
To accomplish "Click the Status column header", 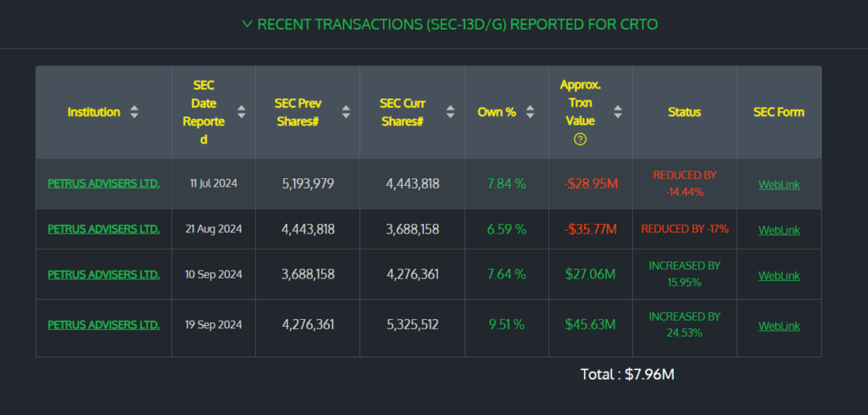I will 684,112.
